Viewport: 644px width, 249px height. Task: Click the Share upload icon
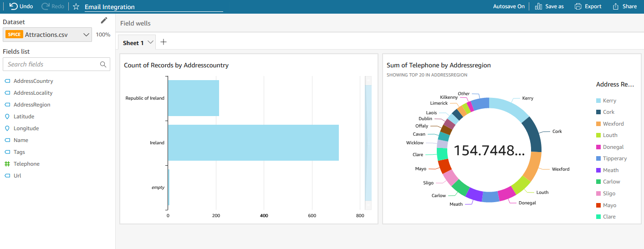(x=616, y=6)
